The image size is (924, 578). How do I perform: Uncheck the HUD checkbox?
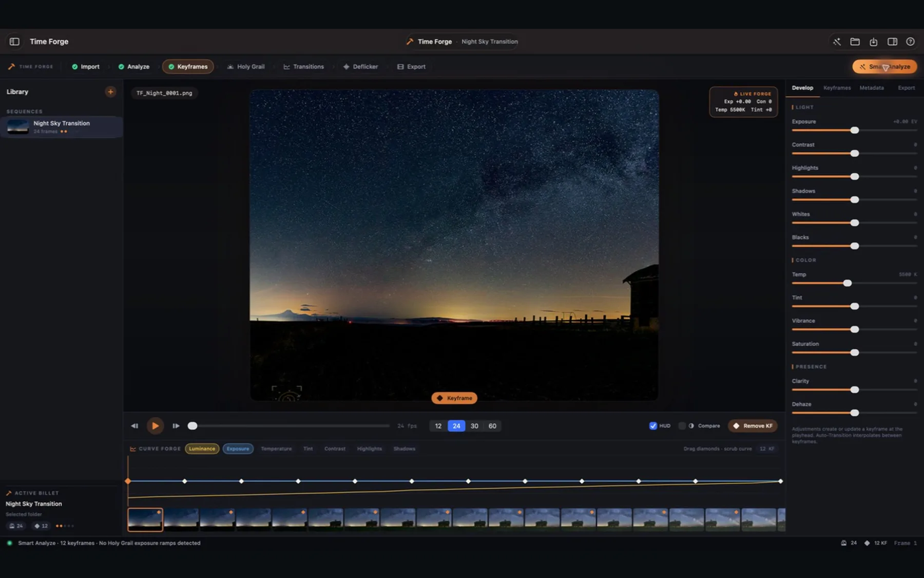tap(653, 426)
